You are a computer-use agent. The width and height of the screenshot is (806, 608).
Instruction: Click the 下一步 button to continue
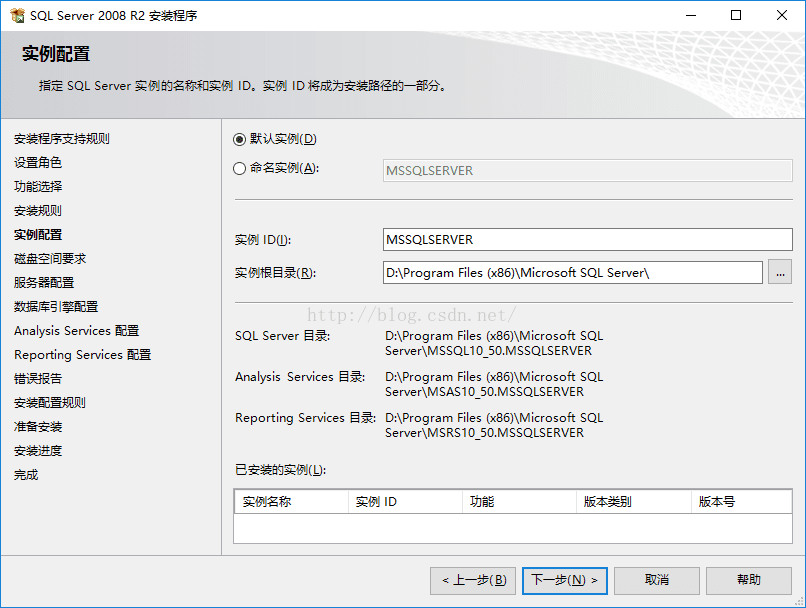click(564, 580)
